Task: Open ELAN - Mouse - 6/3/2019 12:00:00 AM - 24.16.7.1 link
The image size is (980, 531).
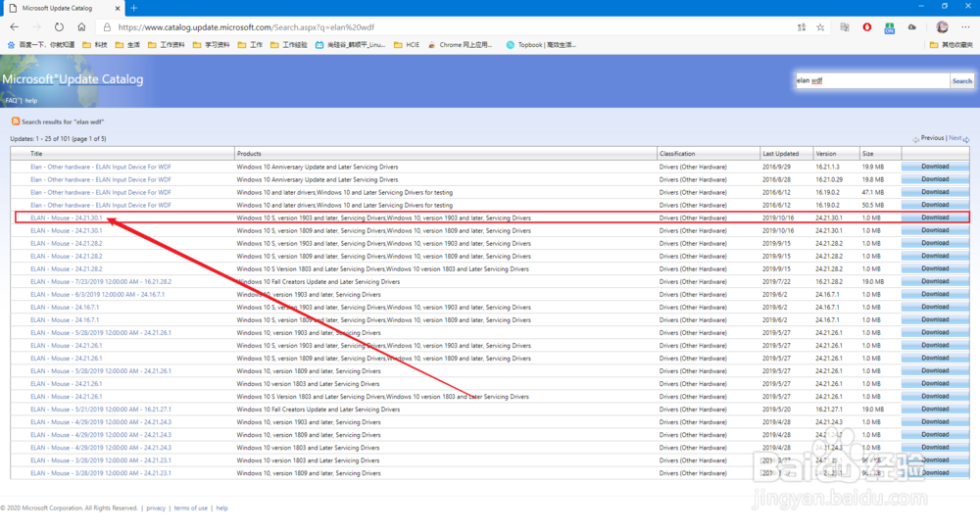Action: (97, 294)
